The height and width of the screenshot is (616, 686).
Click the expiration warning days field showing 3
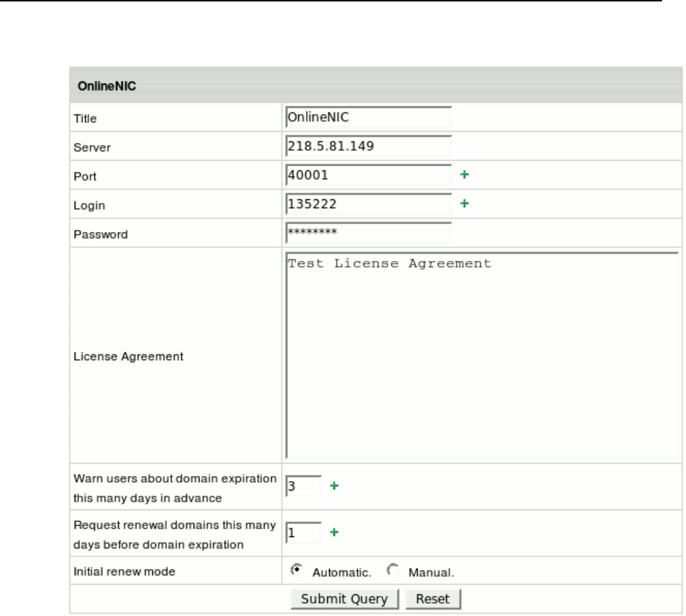303,486
